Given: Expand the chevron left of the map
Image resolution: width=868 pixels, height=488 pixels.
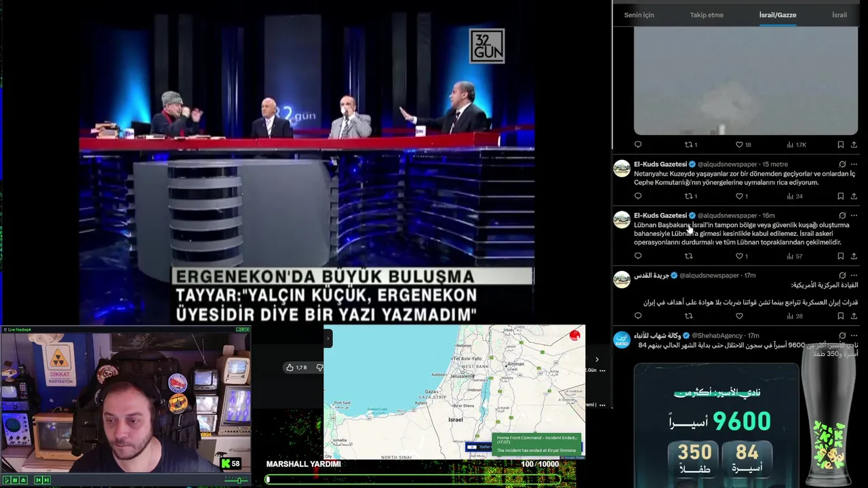Looking at the screenshot, I should [x=328, y=338].
